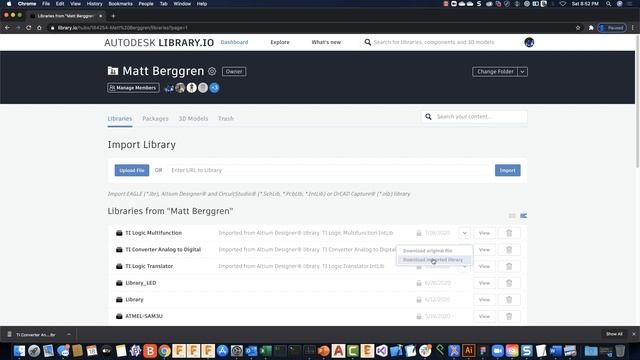This screenshot has height=360, width=640.
Task: Switch to 3D Models tab
Action: [193, 118]
